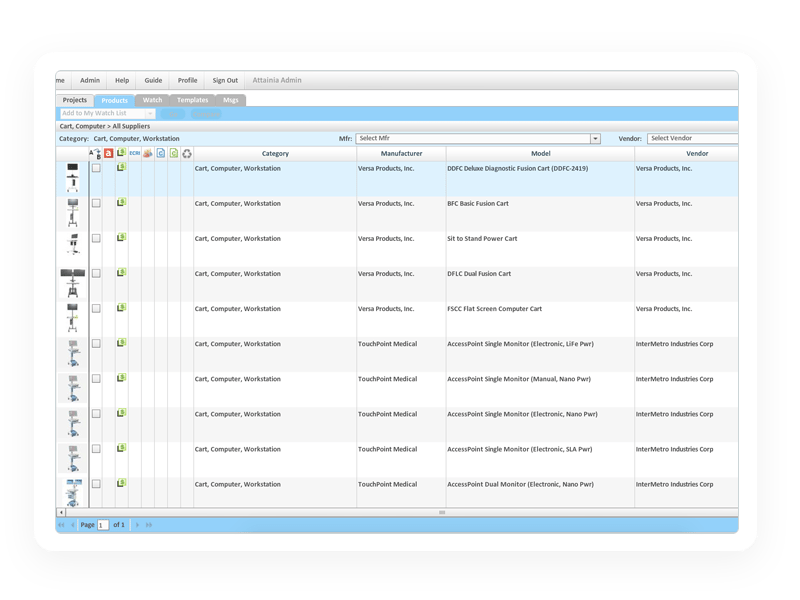The image size is (800, 600).
Task: Check the AccessPoint Dual Monitor row
Action: (x=96, y=485)
